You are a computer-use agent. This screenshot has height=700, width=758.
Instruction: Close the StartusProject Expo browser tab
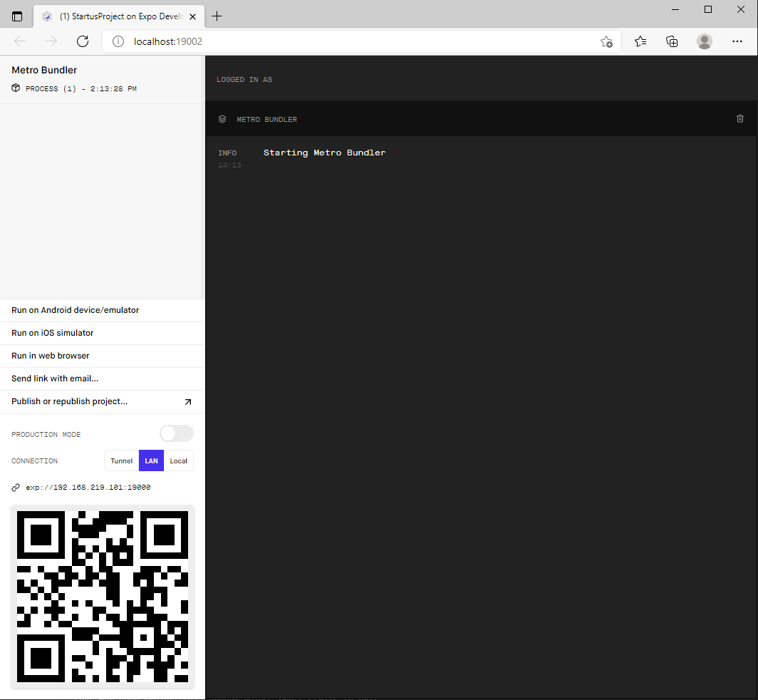coord(193,16)
